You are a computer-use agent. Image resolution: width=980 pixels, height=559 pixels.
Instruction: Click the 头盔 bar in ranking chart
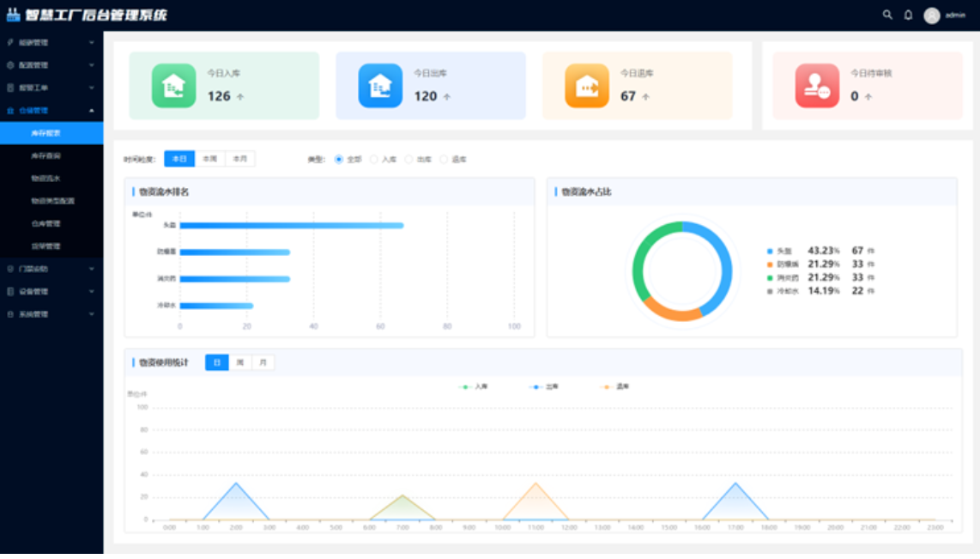(x=291, y=226)
